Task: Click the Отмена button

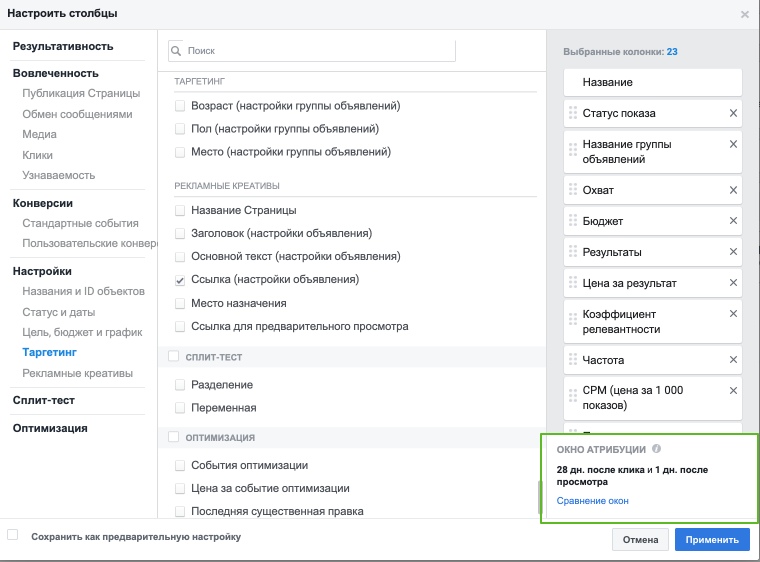Action: pos(640,539)
